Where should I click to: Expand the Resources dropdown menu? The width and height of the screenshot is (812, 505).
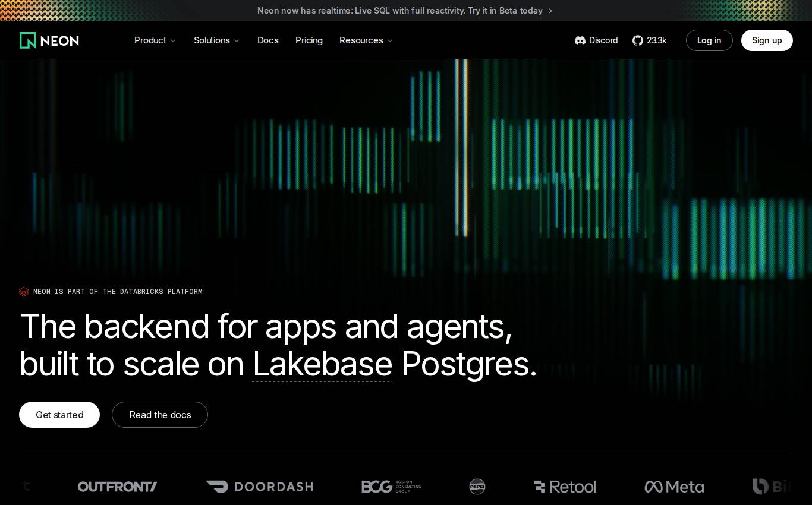click(x=366, y=40)
